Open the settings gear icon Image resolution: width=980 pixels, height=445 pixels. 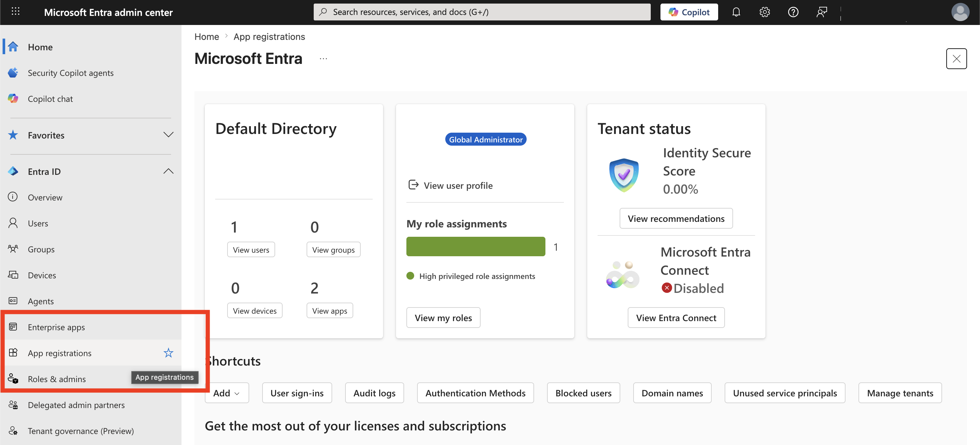[765, 12]
